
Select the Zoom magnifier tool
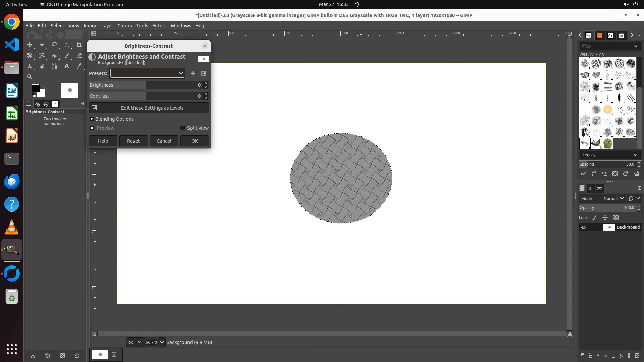coord(30,77)
